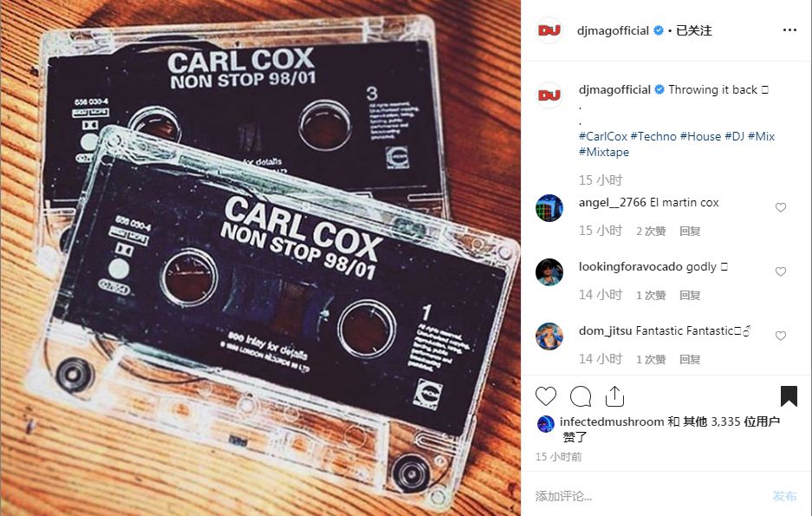Open the Carl Cox cassette photo
The width and height of the screenshot is (812, 516).
[x=260, y=258]
